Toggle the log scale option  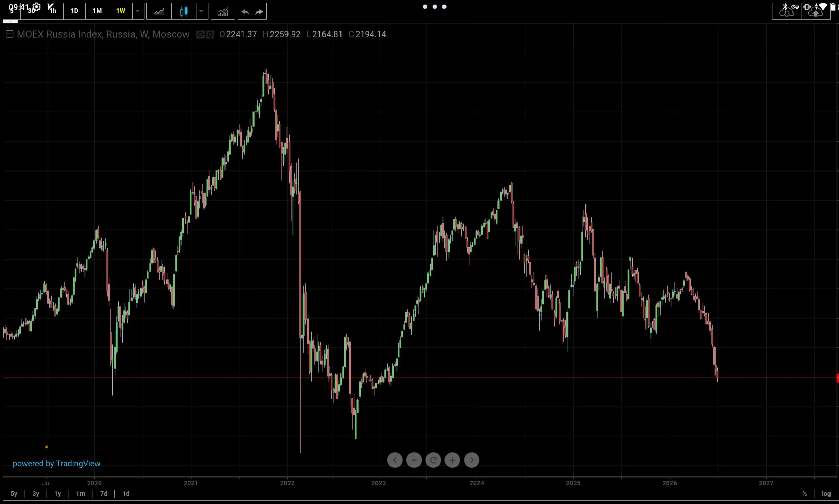(x=826, y=493)
